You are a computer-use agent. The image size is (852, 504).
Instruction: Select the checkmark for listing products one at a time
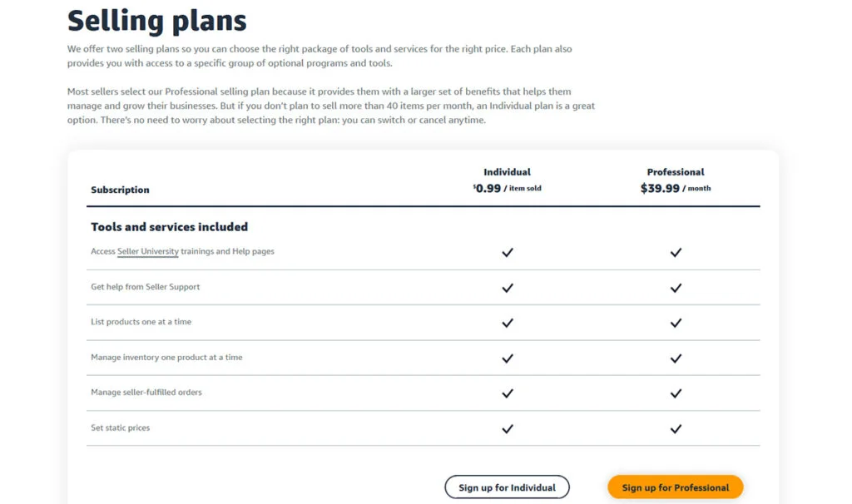tap(508, 323)
